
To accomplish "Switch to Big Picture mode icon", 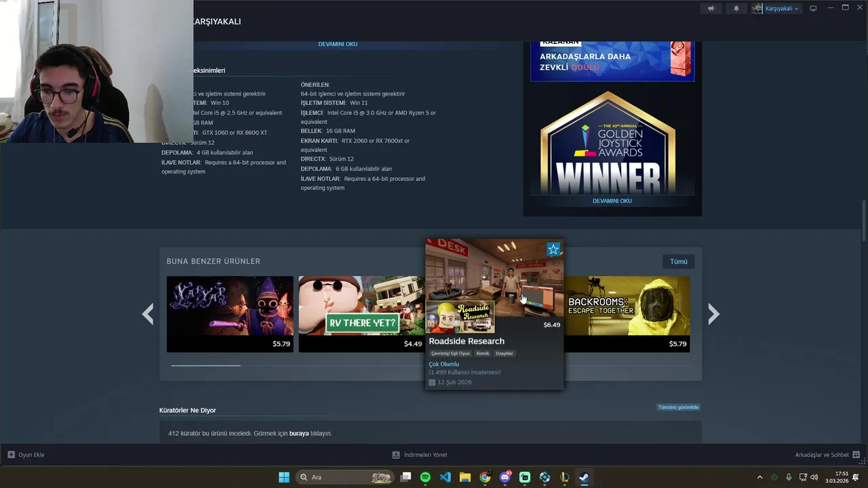I will [x=813, y=8].
